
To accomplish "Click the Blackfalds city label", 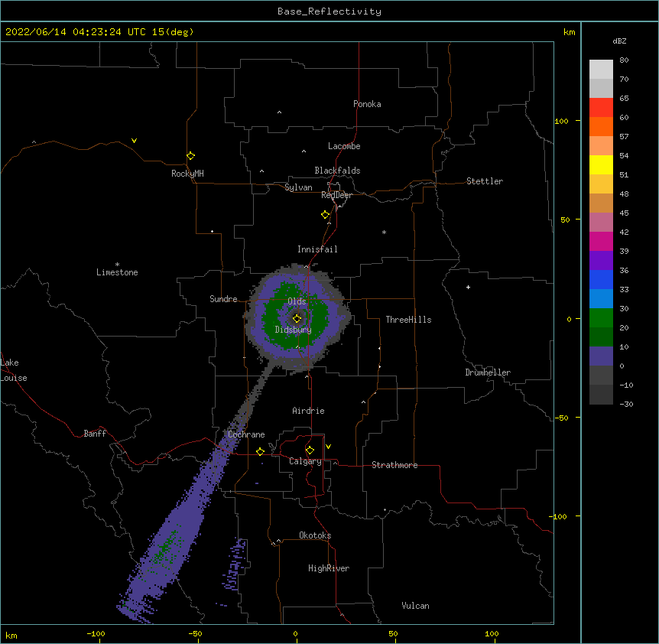I will tap(337, 171).
